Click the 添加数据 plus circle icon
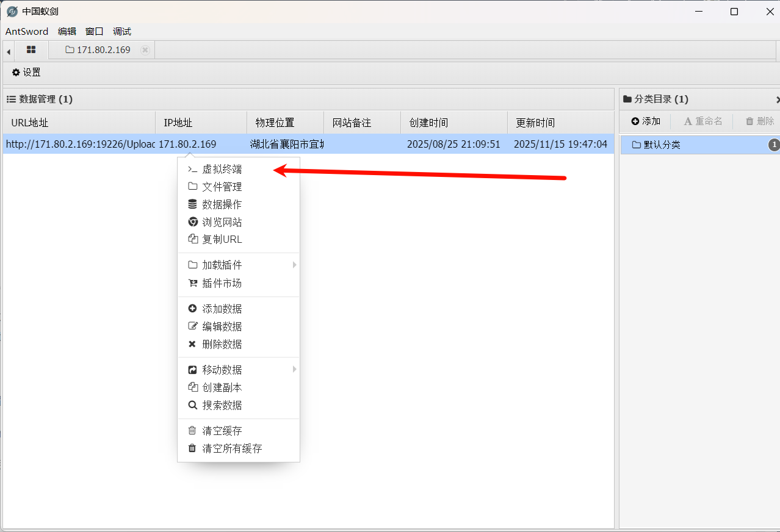 (x=192, y=309)
